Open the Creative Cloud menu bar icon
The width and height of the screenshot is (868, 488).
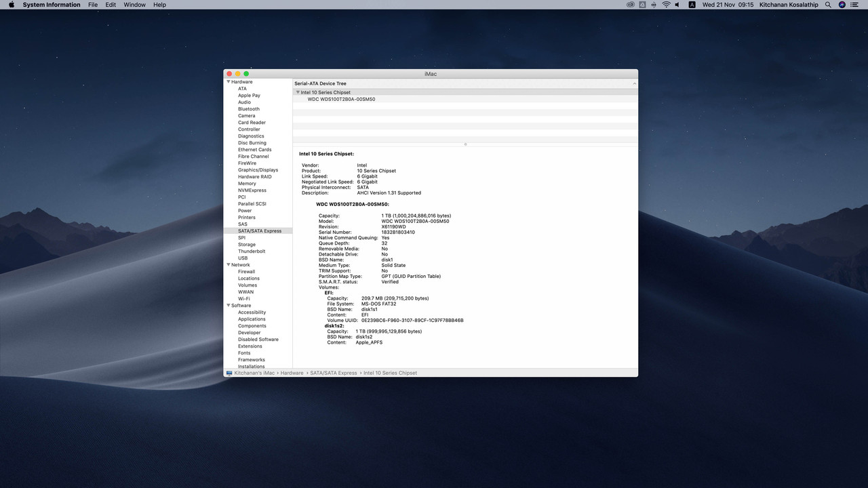(631, 5)
